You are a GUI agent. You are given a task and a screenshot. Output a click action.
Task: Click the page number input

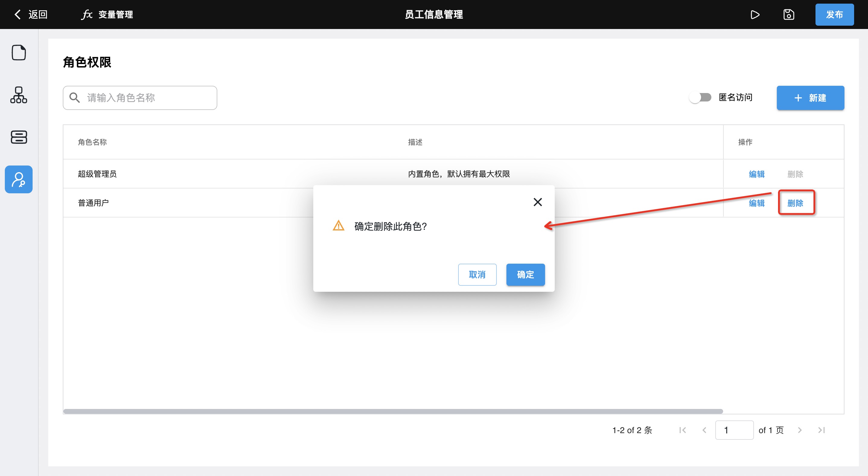tap(734, 430)
